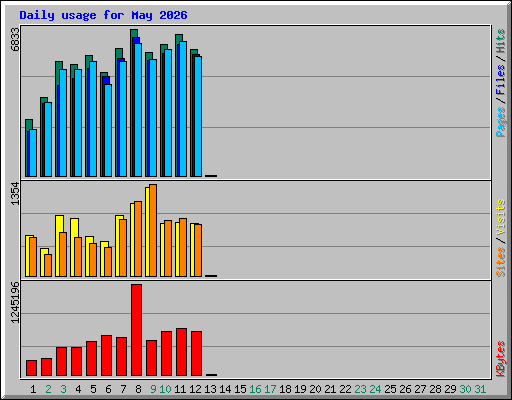
Task: Click the day 5 red KBytes bar
Action: tap(92, 359)
